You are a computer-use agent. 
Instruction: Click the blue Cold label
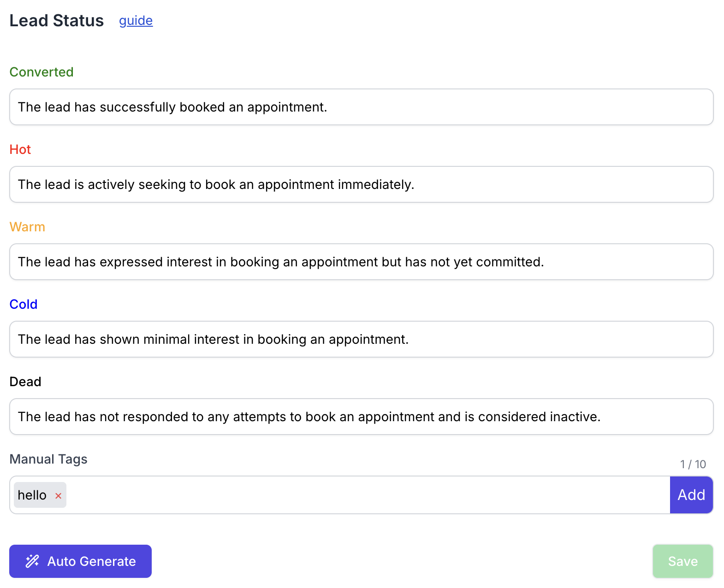[x=24, y=304]
